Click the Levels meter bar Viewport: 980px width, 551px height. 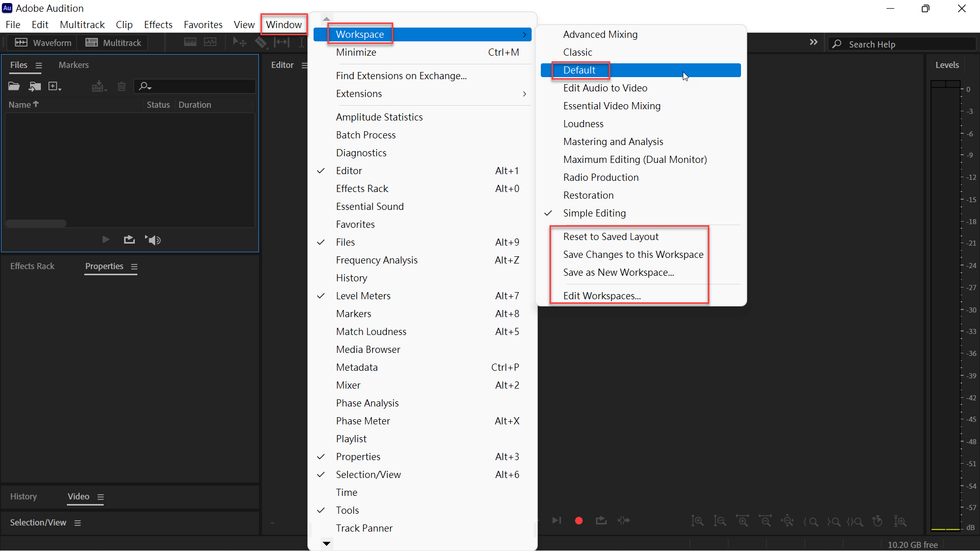[x=945, y=305]
